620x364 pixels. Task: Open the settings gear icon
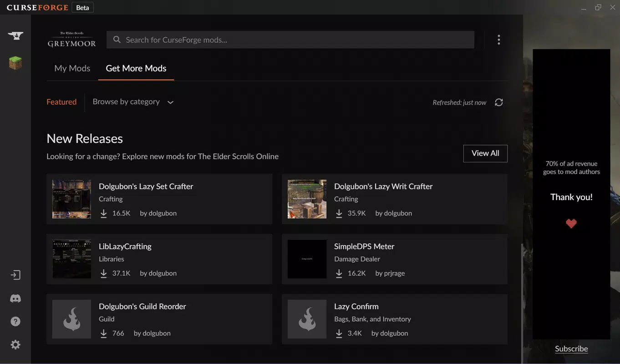(x=15, y=345)
